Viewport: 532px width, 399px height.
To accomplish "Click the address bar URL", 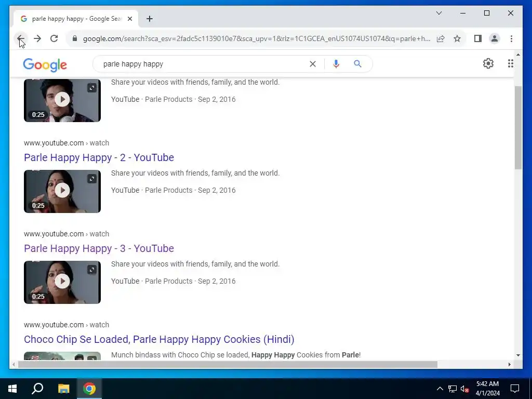I will [x=257, y=38].
